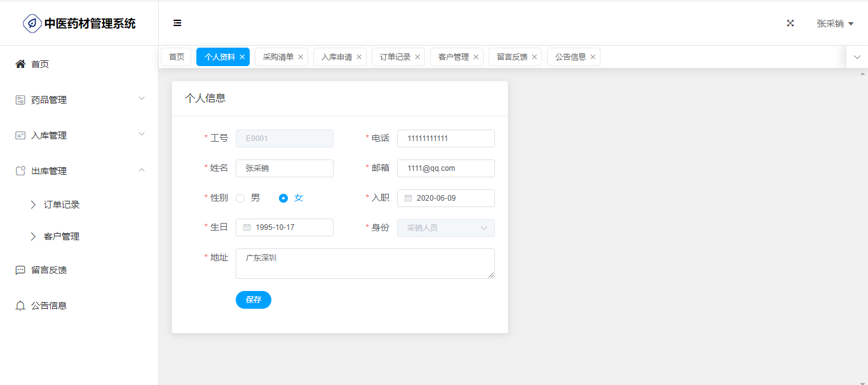Click the 公告信息 bell icon
Image resolution: width=868 pixels, height=385 pixels.
[20, 306]
